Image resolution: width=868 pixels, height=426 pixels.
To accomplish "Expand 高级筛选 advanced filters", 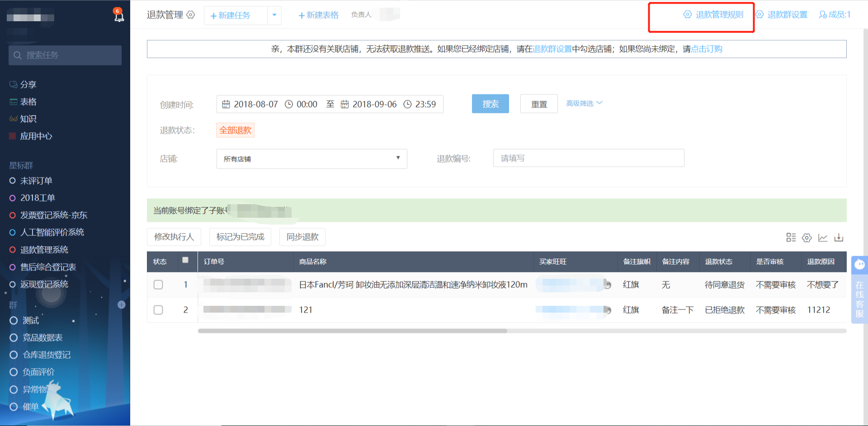I will point(584,103).
